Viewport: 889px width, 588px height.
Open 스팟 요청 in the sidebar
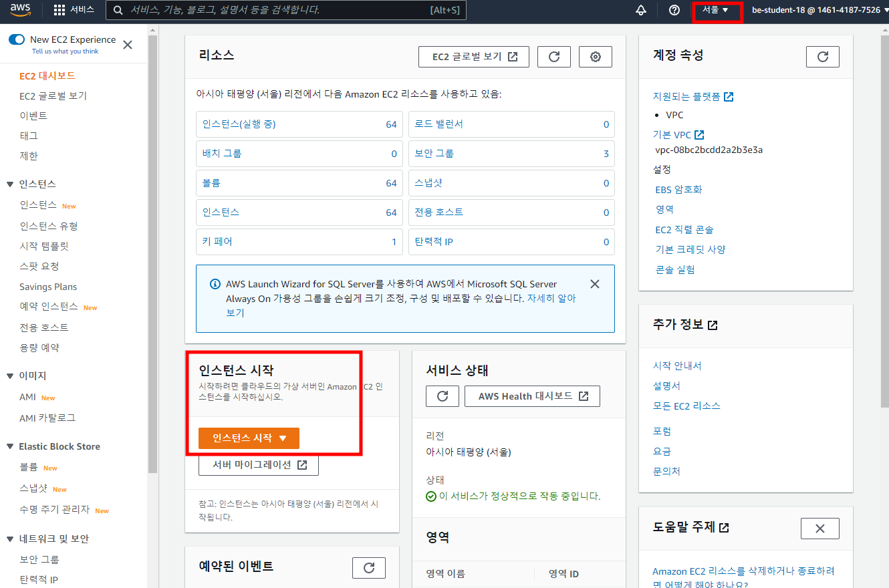39,266
